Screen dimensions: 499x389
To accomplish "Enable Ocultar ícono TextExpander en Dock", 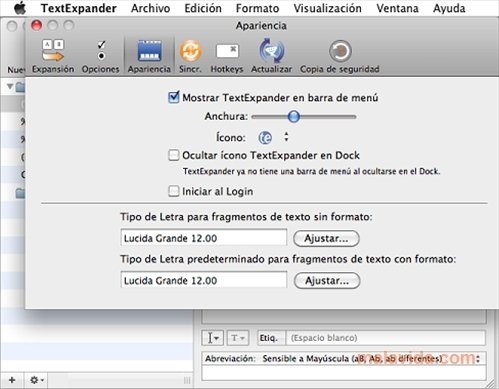I will (x=174, y=155).
